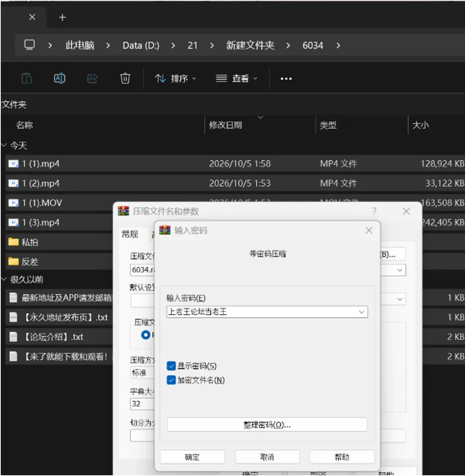
Task: Collapse the 今天 group
Action: coord(4,145)
